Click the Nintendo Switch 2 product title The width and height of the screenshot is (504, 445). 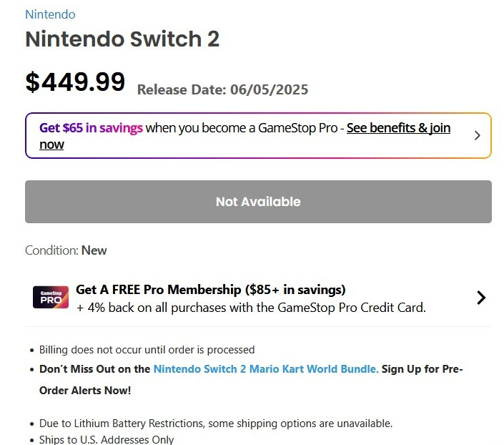(122, 39)
